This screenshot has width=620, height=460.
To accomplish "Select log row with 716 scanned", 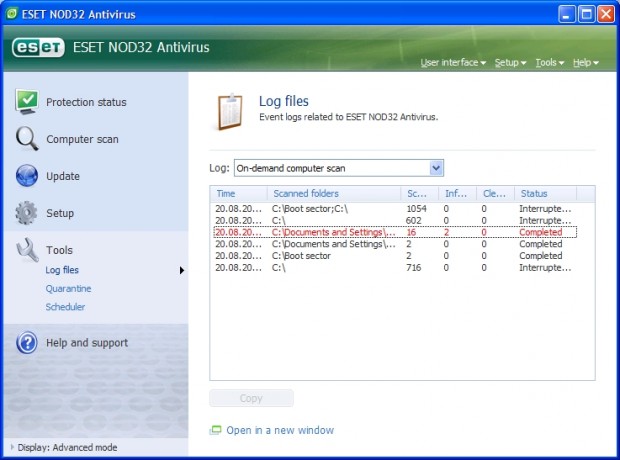I will [395, 267].
